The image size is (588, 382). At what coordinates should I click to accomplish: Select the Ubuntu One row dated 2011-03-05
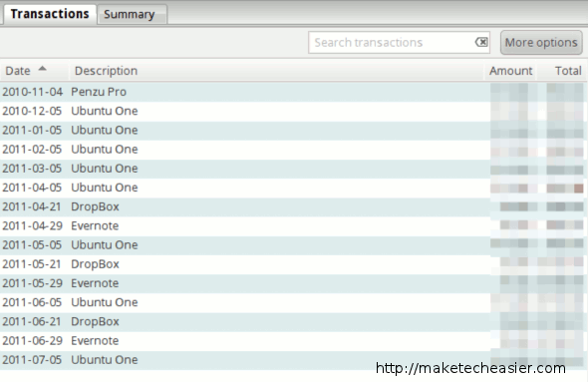coord(294,169)
